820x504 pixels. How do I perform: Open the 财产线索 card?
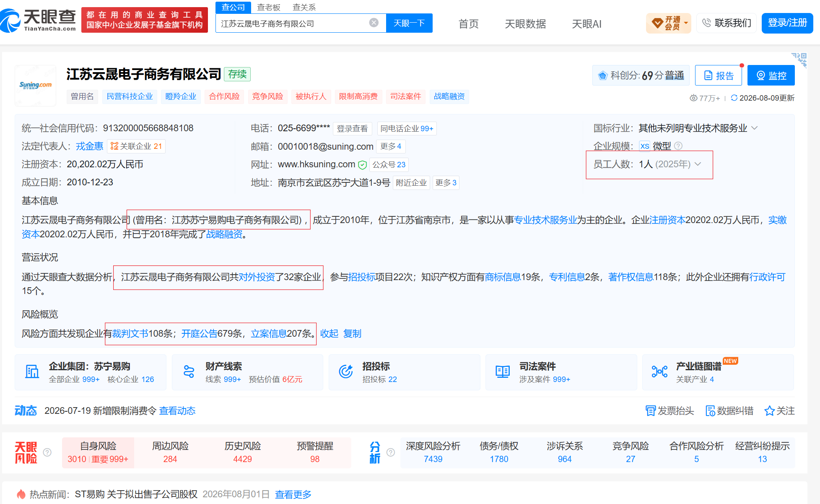[x=247, y=372]
